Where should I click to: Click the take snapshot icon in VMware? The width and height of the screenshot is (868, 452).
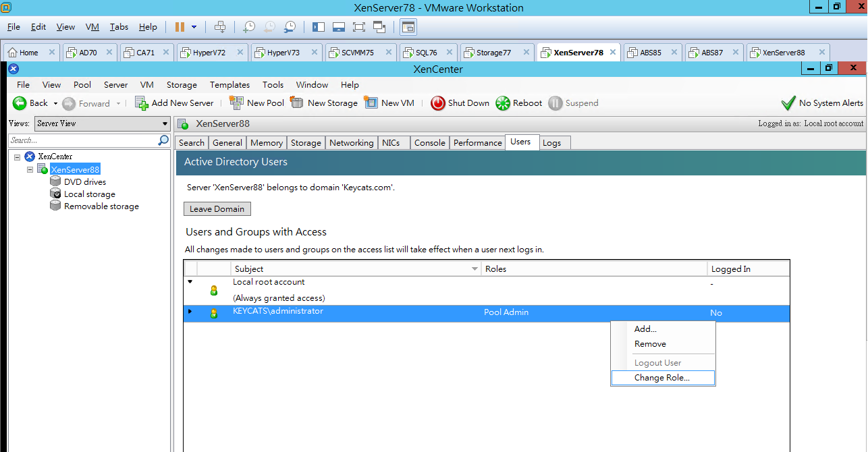pos(249,27)
